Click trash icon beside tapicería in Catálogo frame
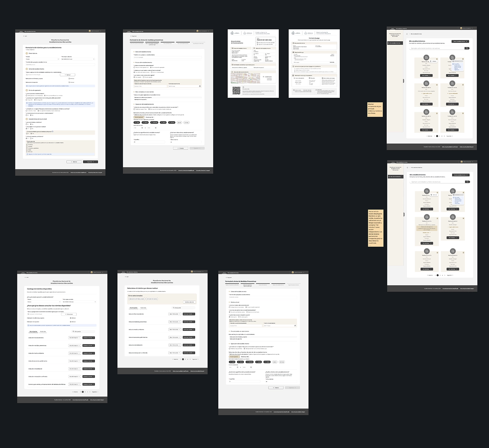Screen dimensions: 489x448 (70, 322)
